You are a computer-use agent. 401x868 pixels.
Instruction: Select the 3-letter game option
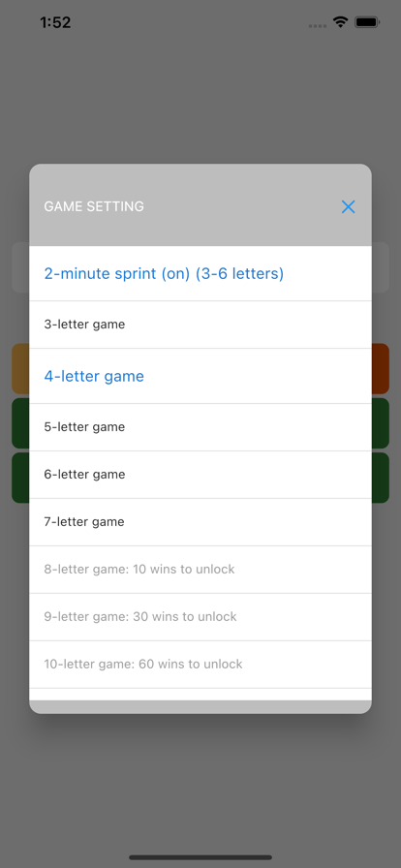[200, 325]
